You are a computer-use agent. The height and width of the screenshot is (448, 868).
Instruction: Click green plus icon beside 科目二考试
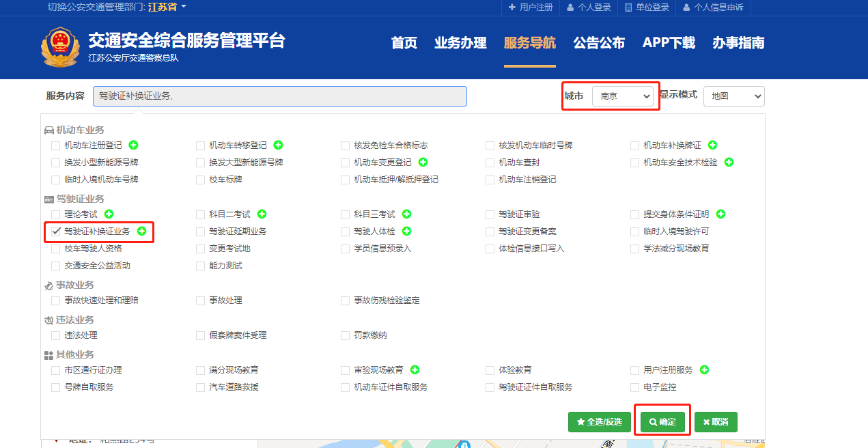pos(262,214)
